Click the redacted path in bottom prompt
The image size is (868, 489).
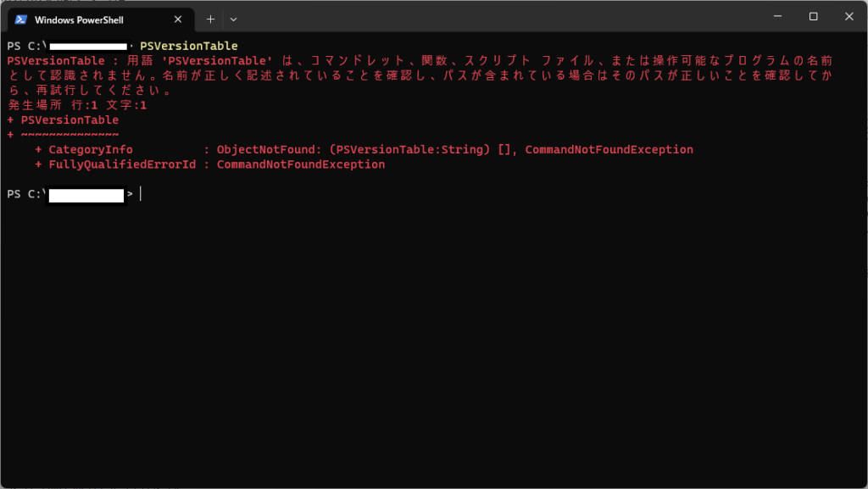pos(87,195)
